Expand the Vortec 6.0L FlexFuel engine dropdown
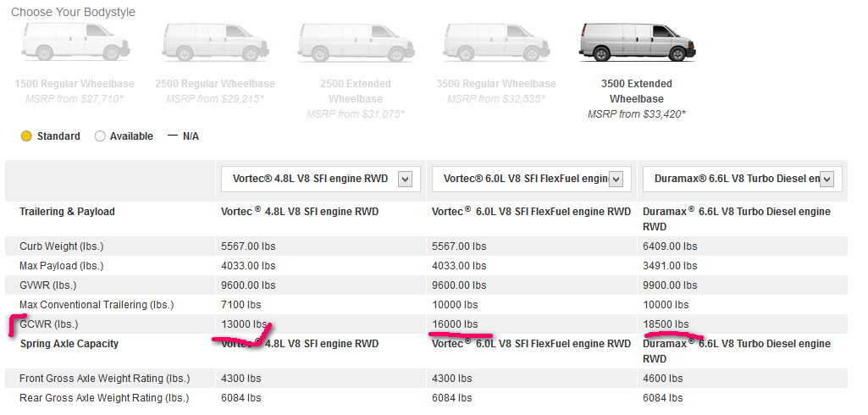This screenshot has width=868, height=415. [x=616, y=179]
